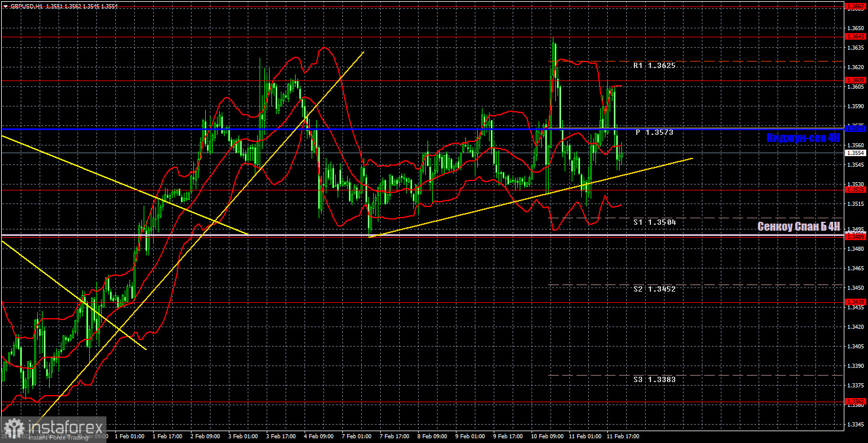868x443 pixels.
Task: Click the red 1.3609 price tag
Action: point(856,80)
